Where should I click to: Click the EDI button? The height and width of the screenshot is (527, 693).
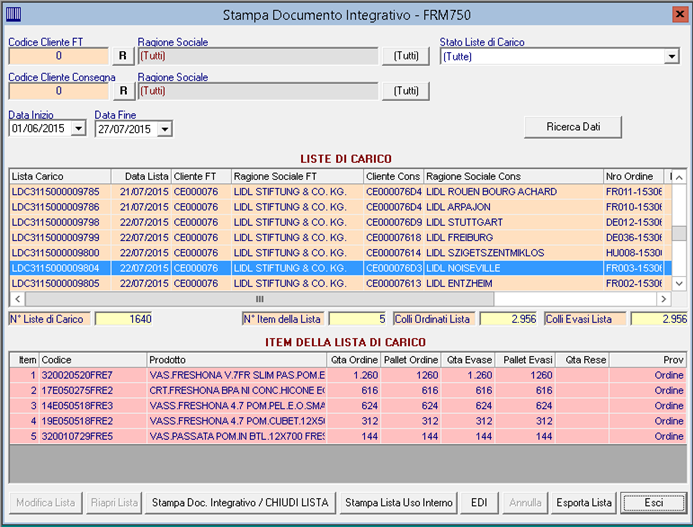tap(479, 503)
